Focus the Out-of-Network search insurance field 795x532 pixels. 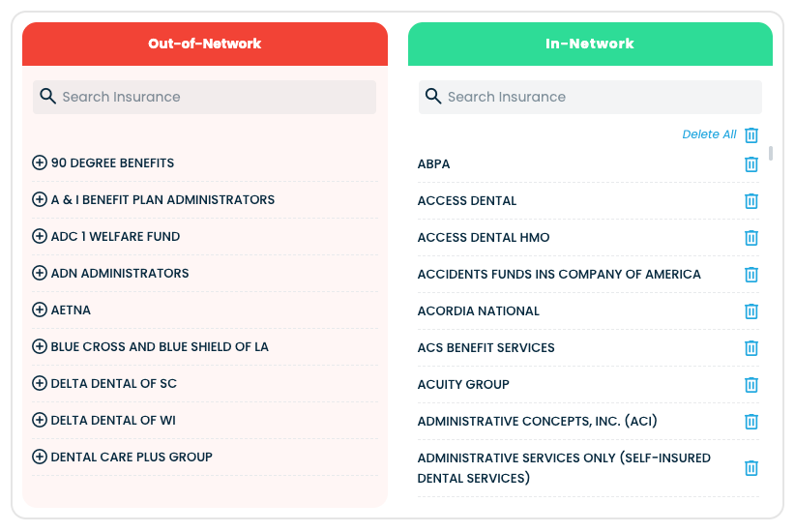point(213,97)
